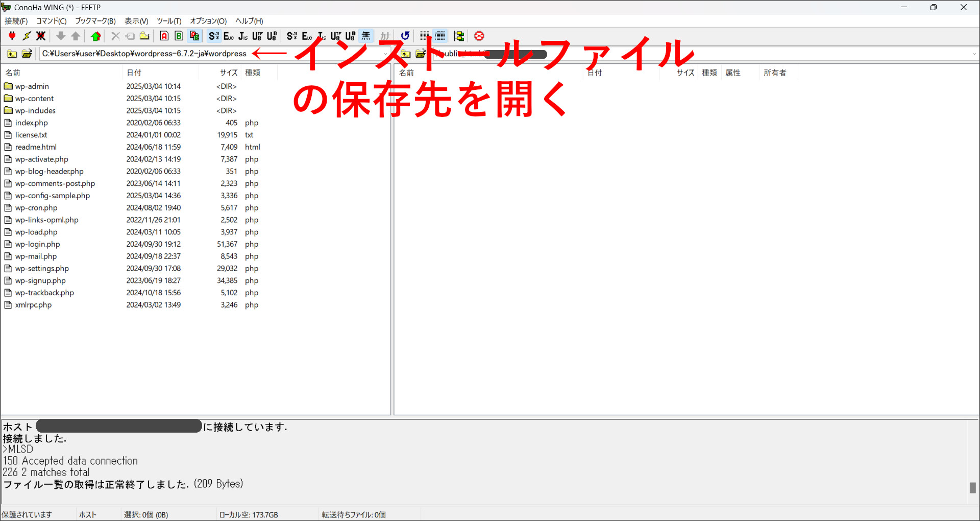This screenshot has height=521, width=980.
Task: Click the Mirroring Upload green house icon
Action: pyautogui.click(x=95, y=36)
